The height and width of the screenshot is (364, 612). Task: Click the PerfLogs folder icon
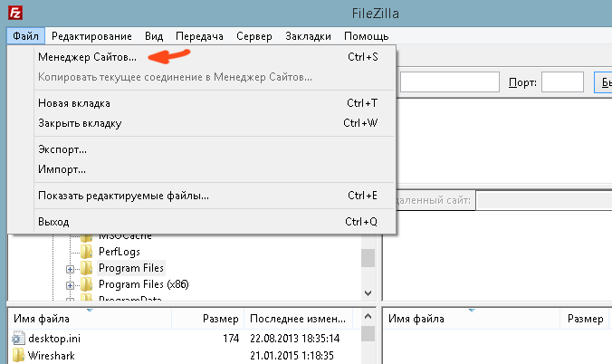[87, 252]
